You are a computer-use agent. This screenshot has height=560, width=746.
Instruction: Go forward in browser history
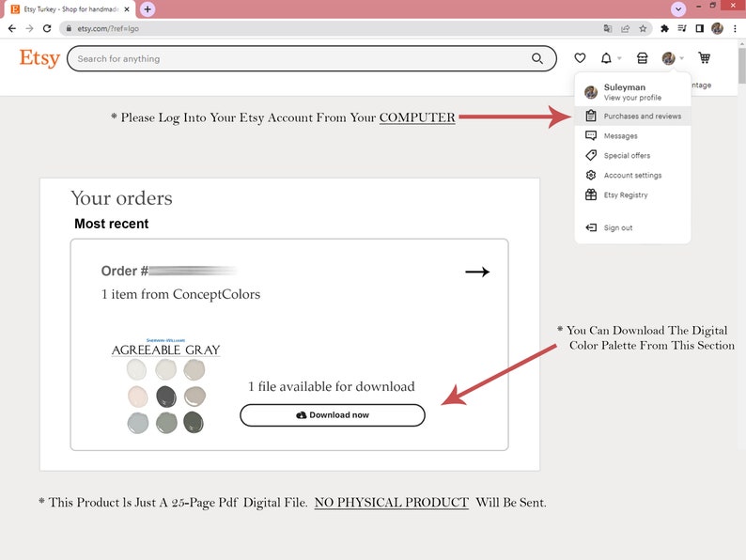pos(29,28)
